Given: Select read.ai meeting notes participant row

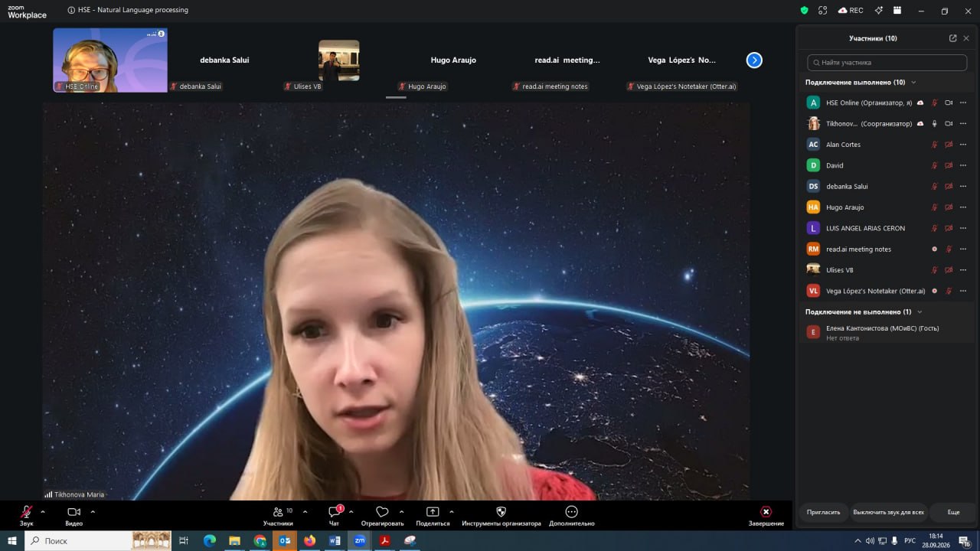Looking at the screenshot, I should [887, 249].
